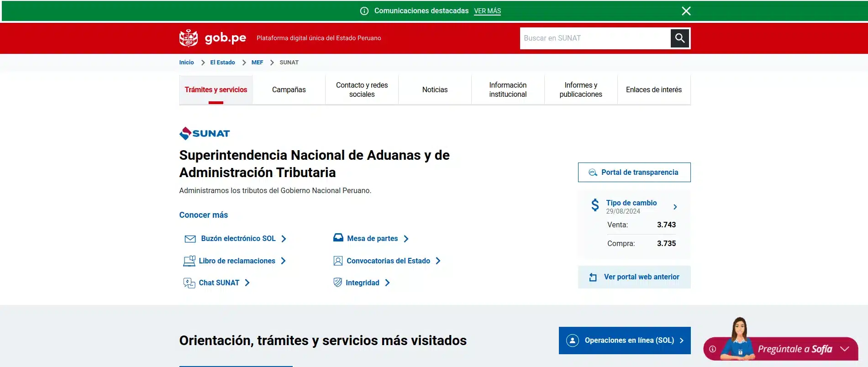Dismiss the green announcement banner
Image resolution: width=868 pixels, height=367 pixels.
(686, 11)
